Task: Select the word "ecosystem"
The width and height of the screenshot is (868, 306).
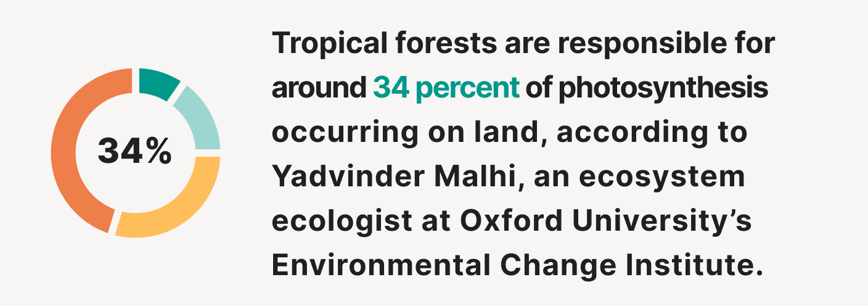Action: coord(675,178)
